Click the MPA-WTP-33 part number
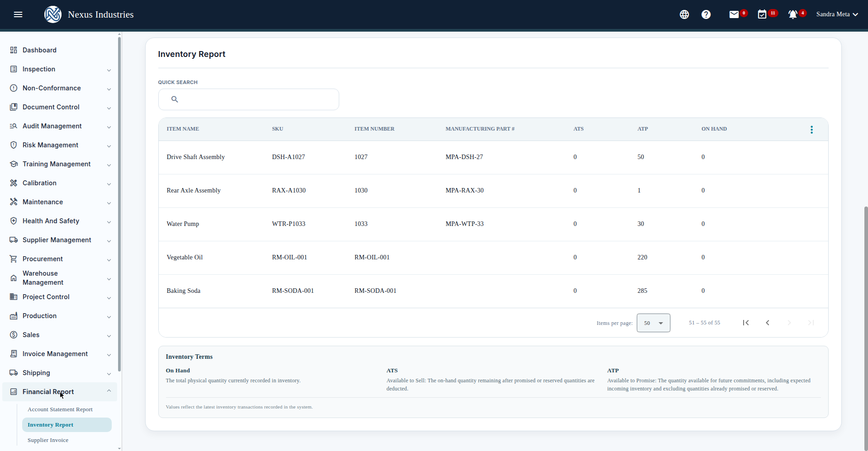The image size is (868, 451). tap(465, 224)
